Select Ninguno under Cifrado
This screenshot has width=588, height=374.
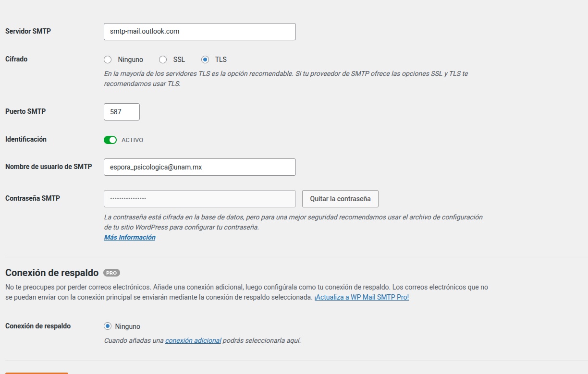[x=108, y=60]
